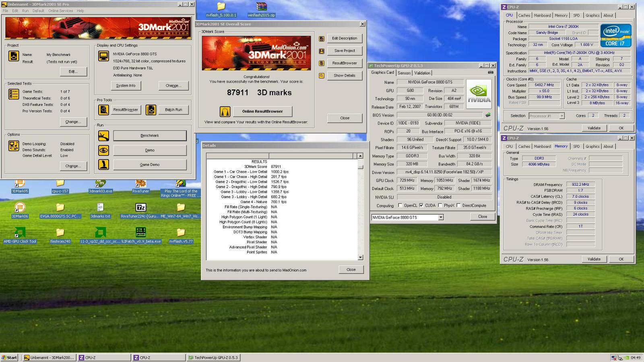Click the GPU-Z BIOS save chip icon
Image resolution: width=644 pixels, height=362 pixels.
(x=488, y=115)
